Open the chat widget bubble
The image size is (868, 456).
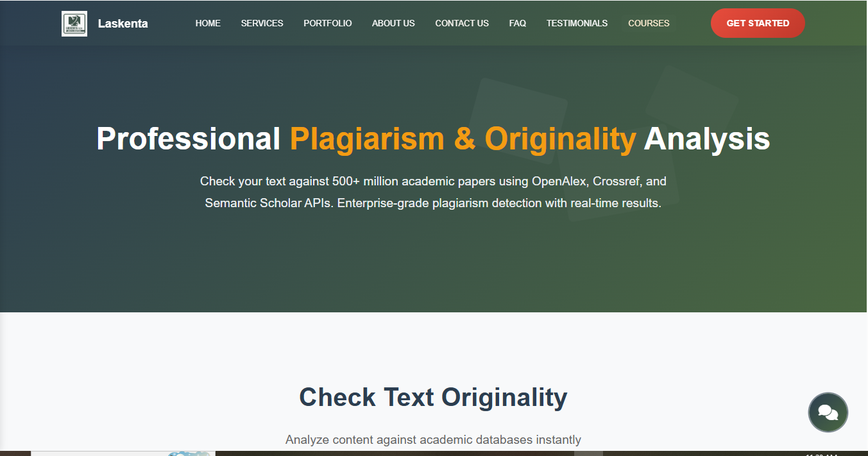(x=828, y=412)
